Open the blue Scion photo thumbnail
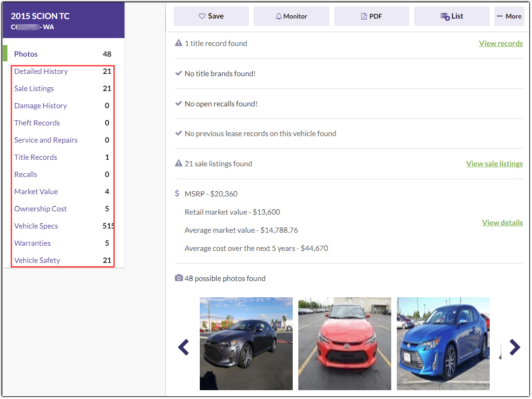Viewport: 532px width, 399px height. coord(443,344)
